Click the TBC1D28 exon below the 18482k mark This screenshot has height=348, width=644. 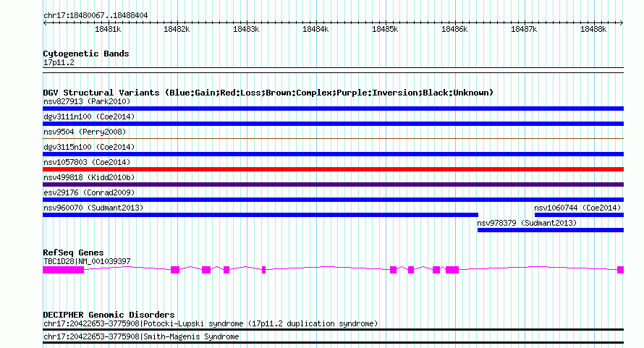[175, 270]
